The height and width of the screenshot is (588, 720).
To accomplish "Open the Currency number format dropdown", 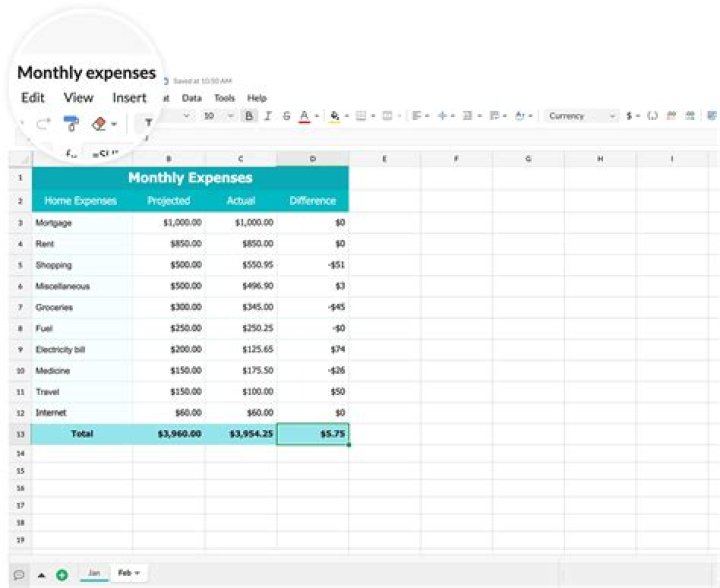I will click(581, 116).
